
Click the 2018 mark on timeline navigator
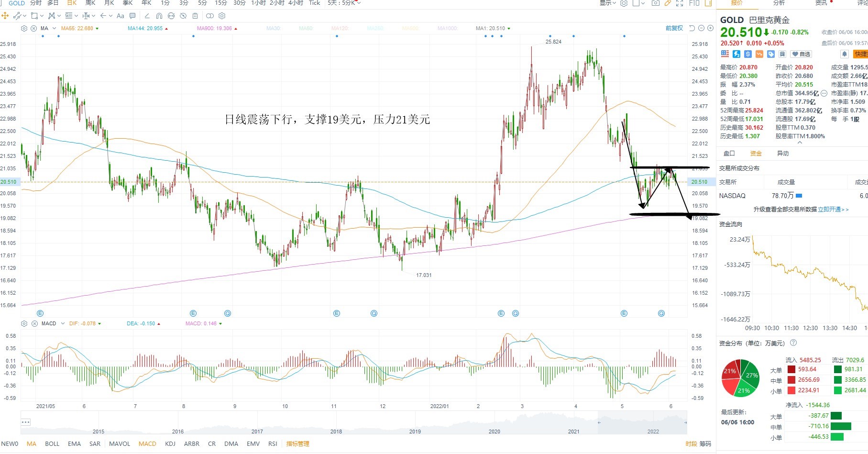point(336,431)
